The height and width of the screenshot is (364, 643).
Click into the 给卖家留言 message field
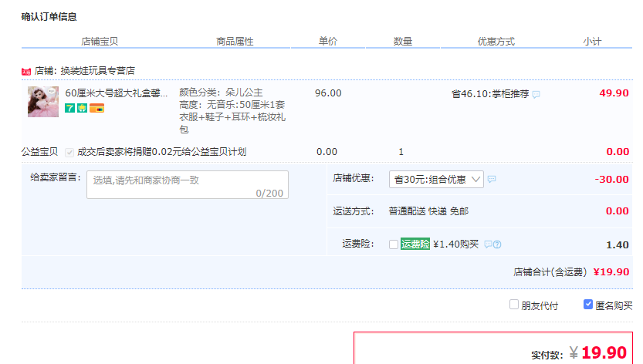click(188, 185)
